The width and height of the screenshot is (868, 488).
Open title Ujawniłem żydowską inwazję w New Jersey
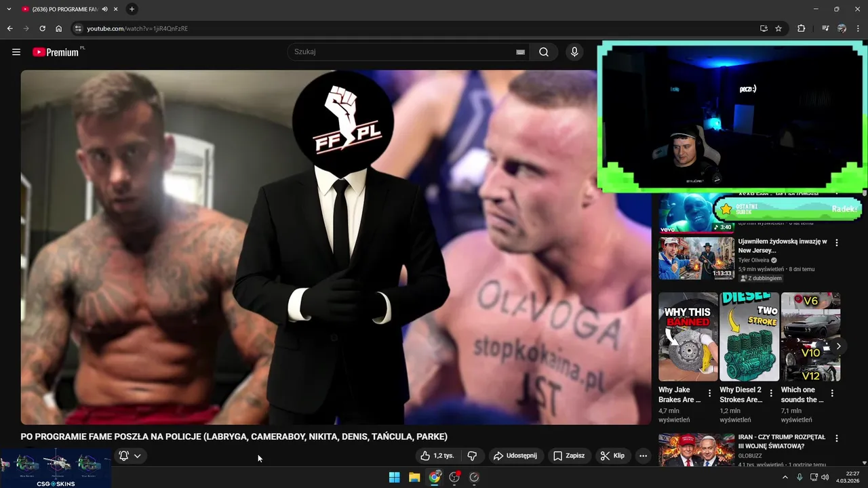click(783, 245)
